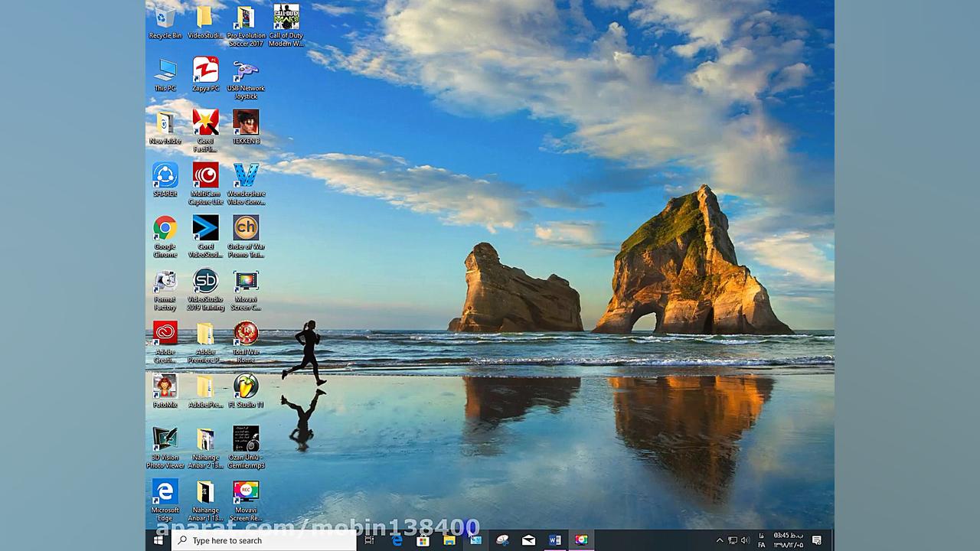Select the Google Chrome desktop shortcut

pyautogui.click(x=165, y=229)
